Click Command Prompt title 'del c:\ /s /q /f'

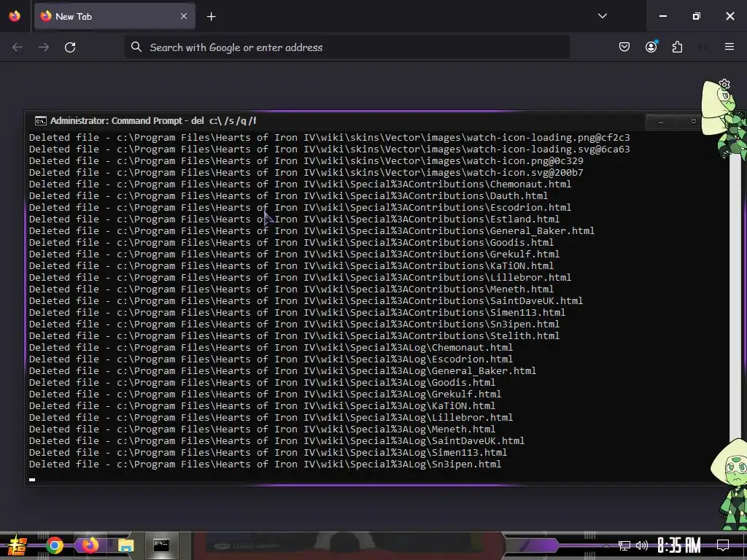tap(223, 121)
